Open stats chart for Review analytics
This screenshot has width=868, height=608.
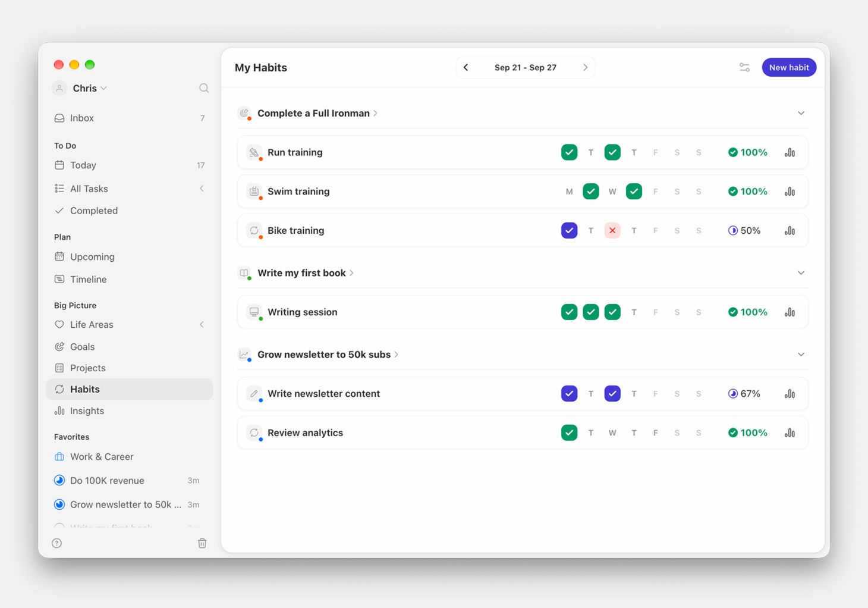790,433
